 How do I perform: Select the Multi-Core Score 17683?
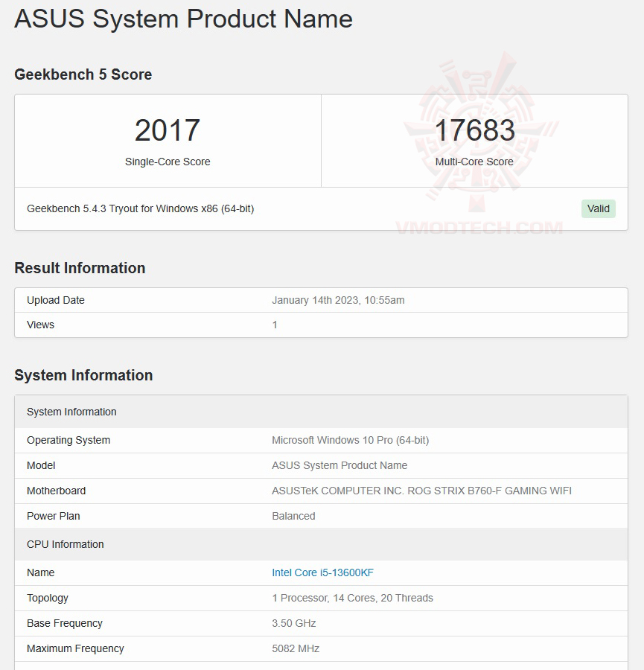coord(474,130)
